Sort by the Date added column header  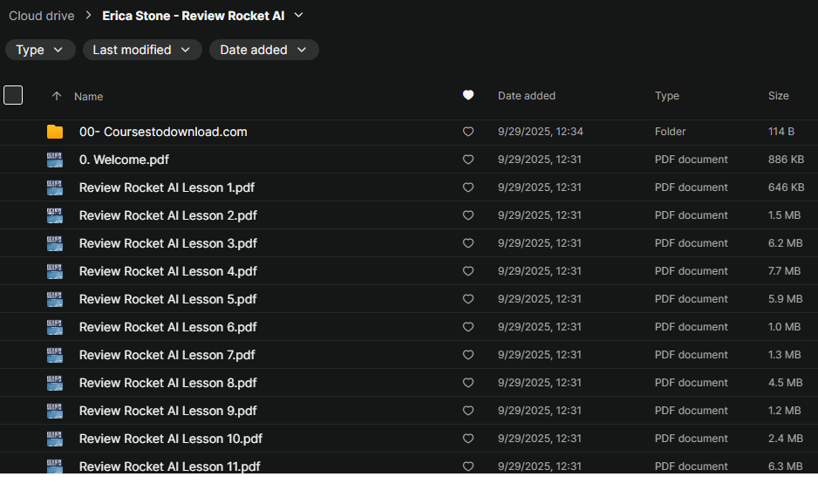click(x=526, y=96)
